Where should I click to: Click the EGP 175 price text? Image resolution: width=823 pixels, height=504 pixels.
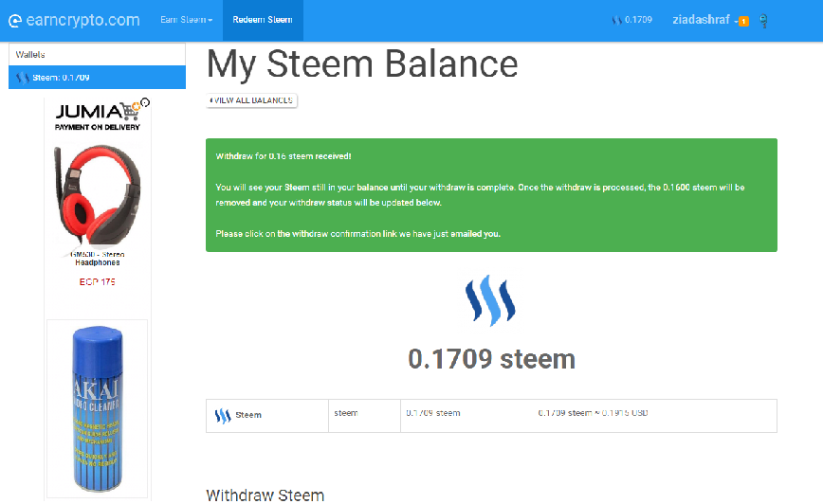[x=97, y=282]
